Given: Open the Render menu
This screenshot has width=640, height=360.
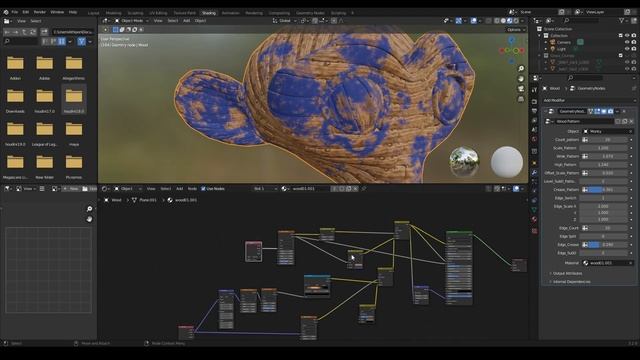Looking at the screenshot, I should pyautogui.click(x=40, y=12).
